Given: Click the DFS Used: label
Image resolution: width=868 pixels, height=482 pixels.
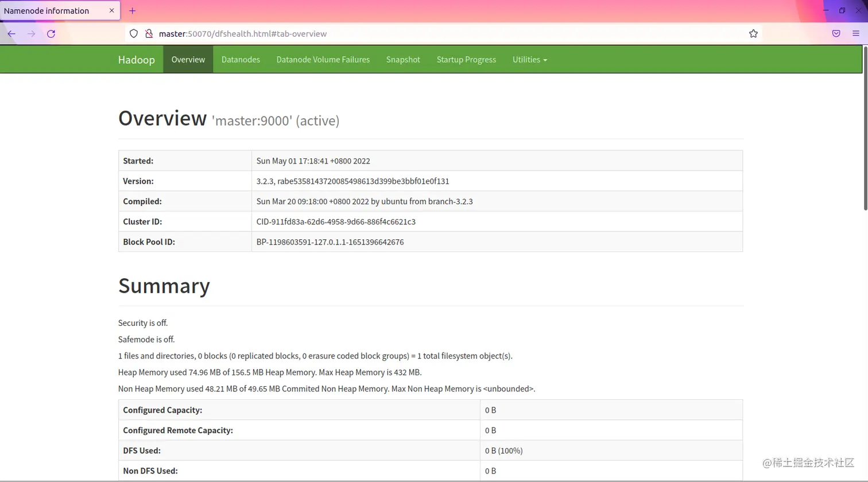Looking at the screenshot, I should click(142, 451).
